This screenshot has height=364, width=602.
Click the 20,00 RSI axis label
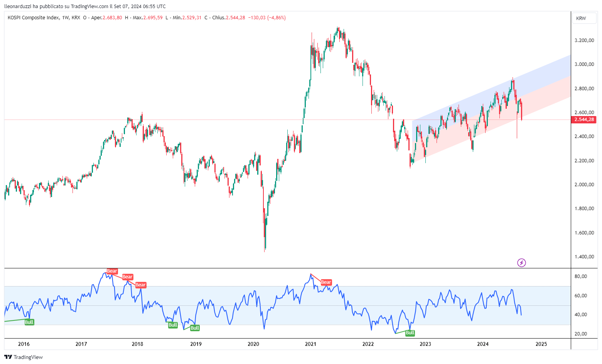(x=581, y=334)
